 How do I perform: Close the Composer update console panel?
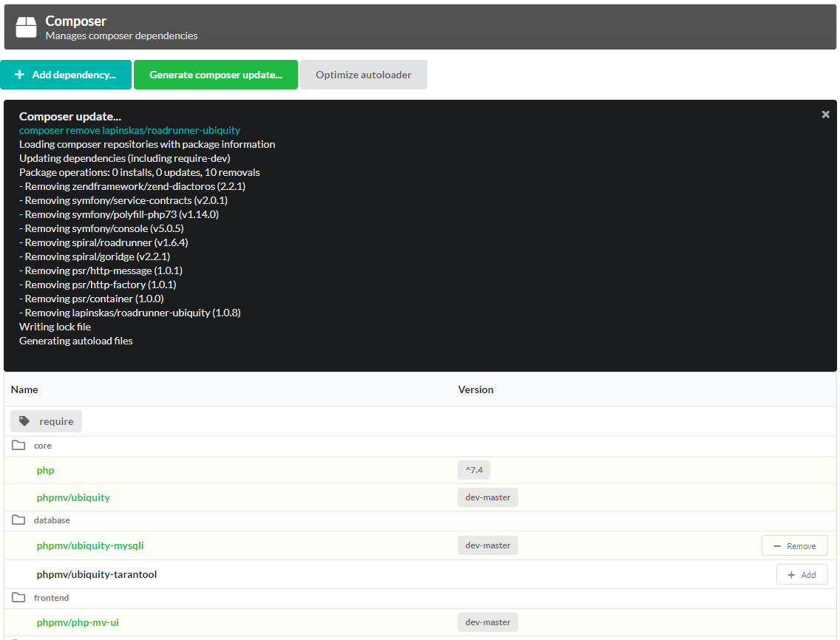click(825, 115)
